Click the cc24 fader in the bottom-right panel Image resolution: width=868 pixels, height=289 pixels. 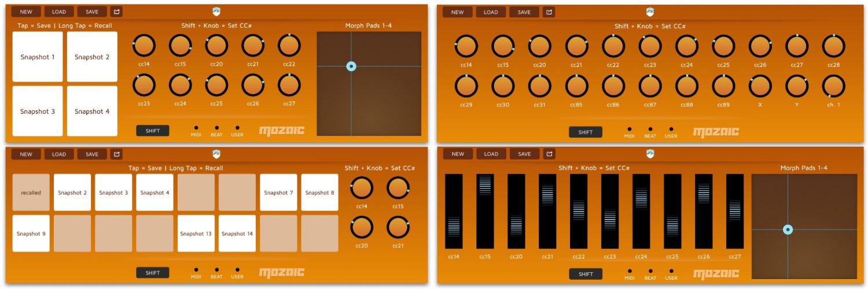(641, 212)
